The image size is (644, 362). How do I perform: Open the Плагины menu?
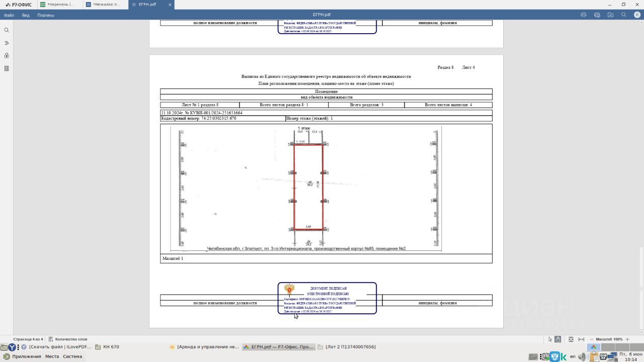point(46,15)
